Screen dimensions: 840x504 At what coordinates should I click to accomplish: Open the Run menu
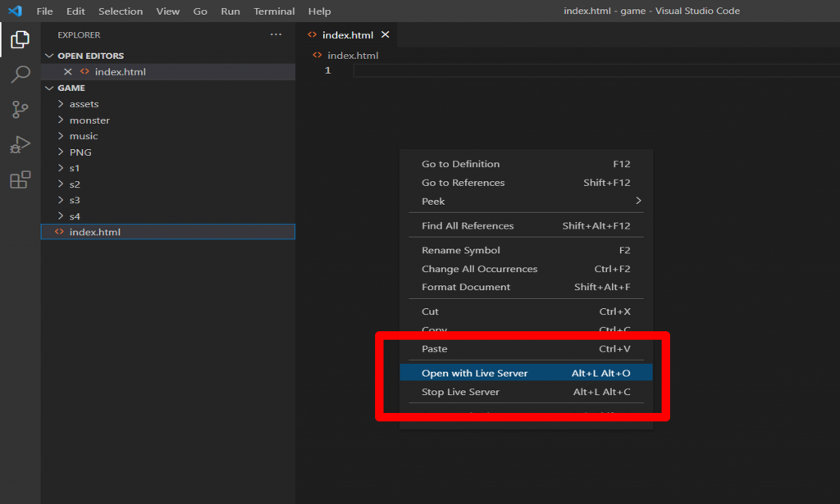point(231,11)
